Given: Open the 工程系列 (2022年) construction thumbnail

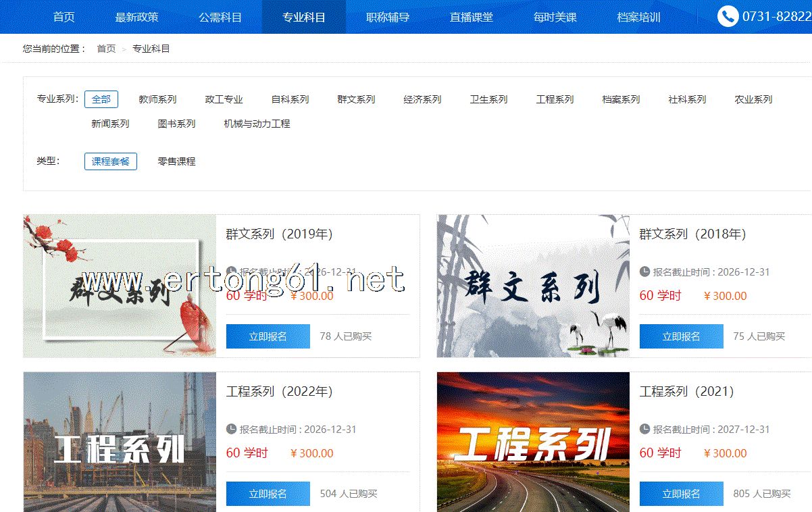Looking at the screenshot, I should [120, 442].
